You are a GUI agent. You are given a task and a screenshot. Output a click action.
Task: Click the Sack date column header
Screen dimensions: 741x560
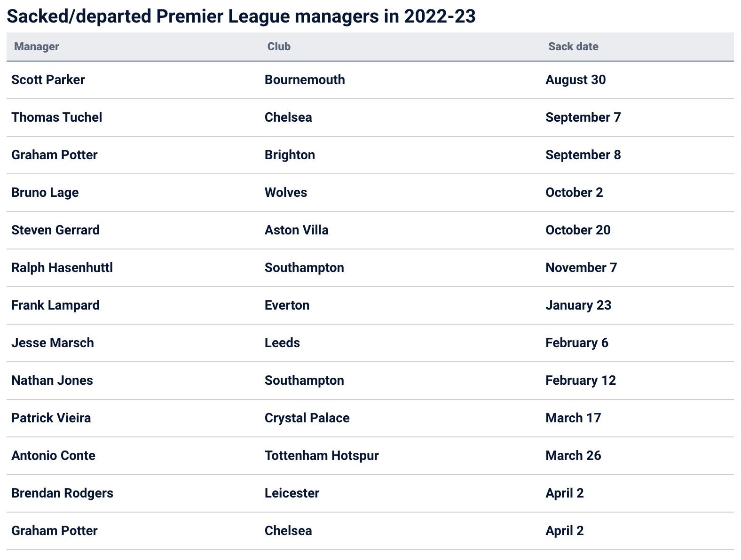coord(573,47)
